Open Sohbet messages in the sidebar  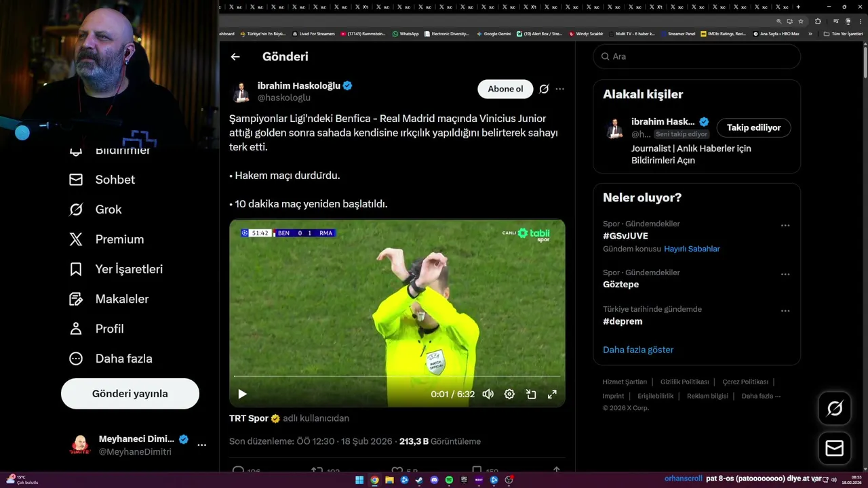pos(102,180)
